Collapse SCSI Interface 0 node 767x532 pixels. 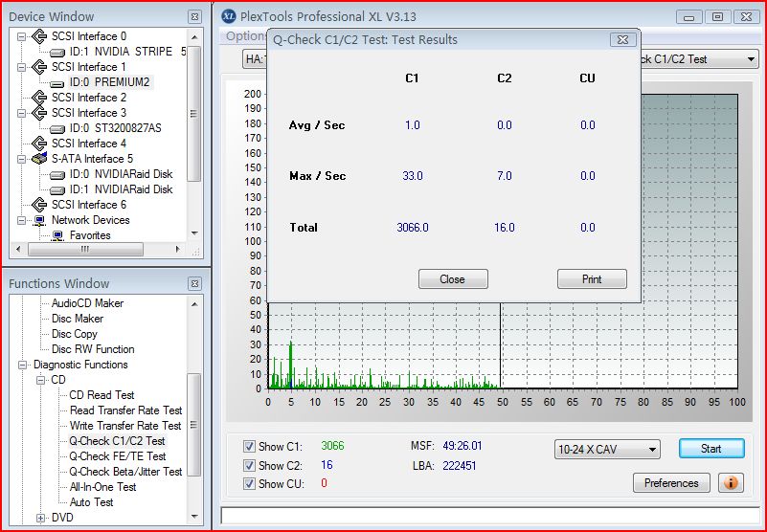pyautogui.click(x=21, y=36)
